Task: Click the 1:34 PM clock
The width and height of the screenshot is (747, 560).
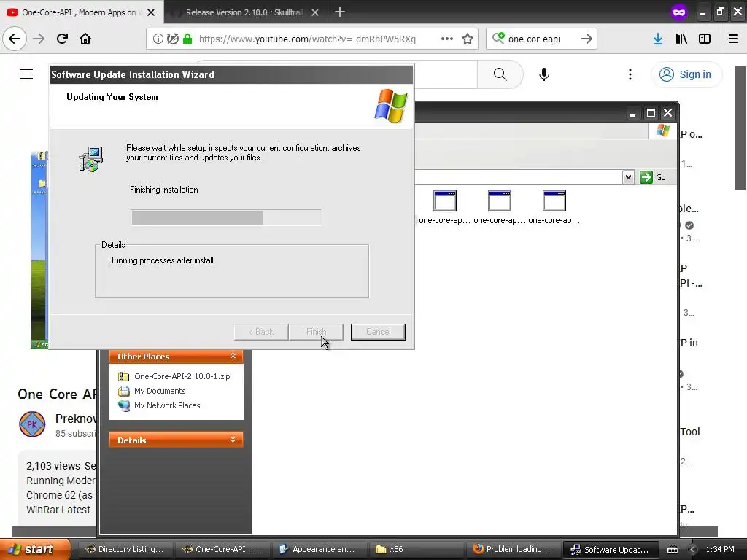Action: click(720, 549)
